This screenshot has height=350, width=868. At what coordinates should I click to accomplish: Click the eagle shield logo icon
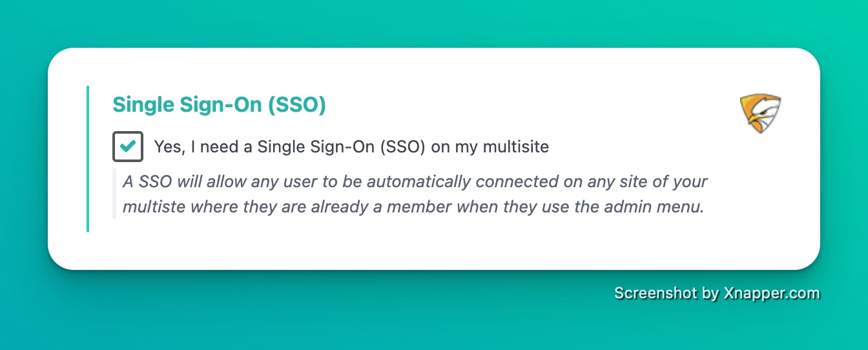(760, 112)
